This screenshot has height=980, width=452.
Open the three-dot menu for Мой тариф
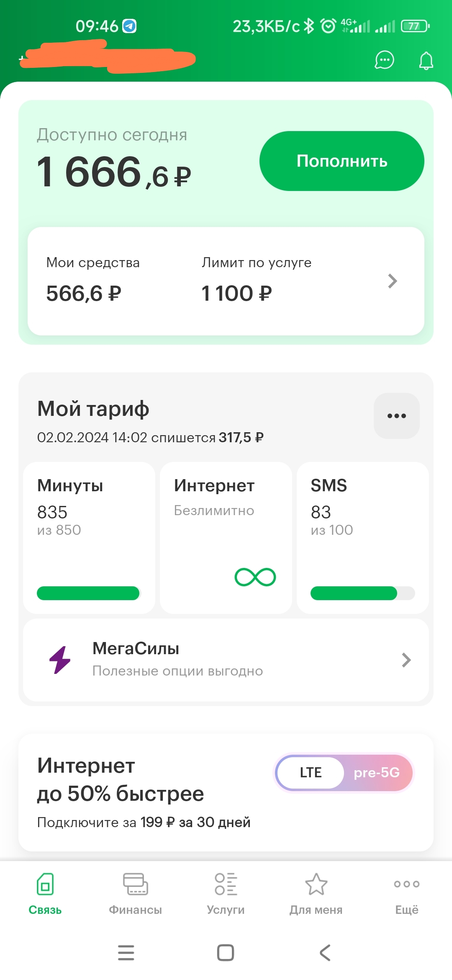[x=396, y=416]
